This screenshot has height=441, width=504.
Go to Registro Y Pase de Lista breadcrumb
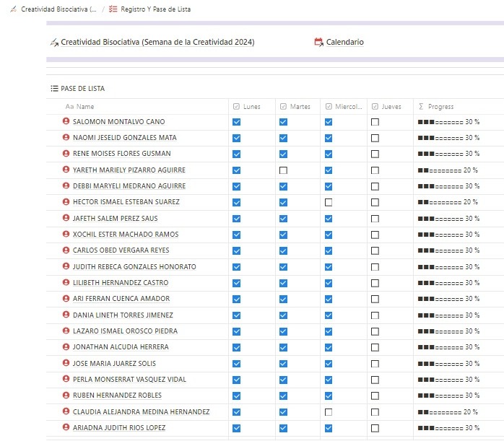pos(149,9)
